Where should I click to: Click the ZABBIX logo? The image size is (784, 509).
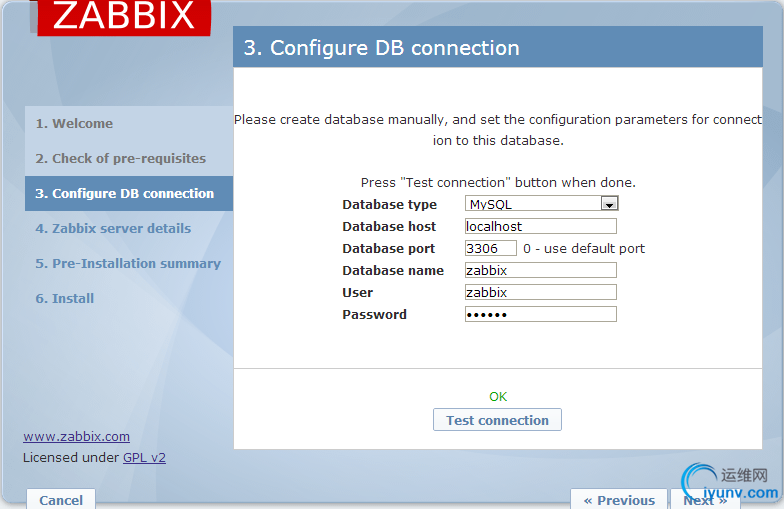pyautogui.click(x=124, y=17)
